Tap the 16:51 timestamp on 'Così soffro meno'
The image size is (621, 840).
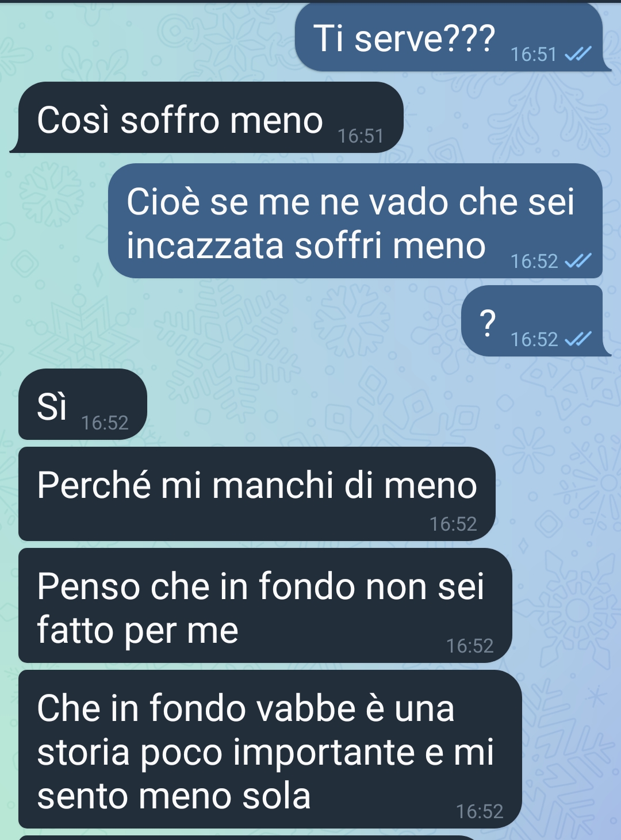click(361, 136)
